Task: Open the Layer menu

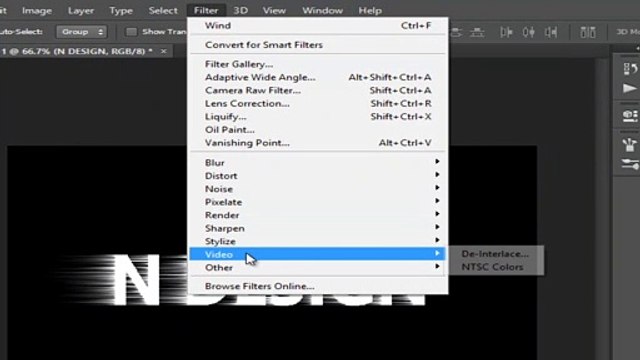Action: (x=81, y=11)
